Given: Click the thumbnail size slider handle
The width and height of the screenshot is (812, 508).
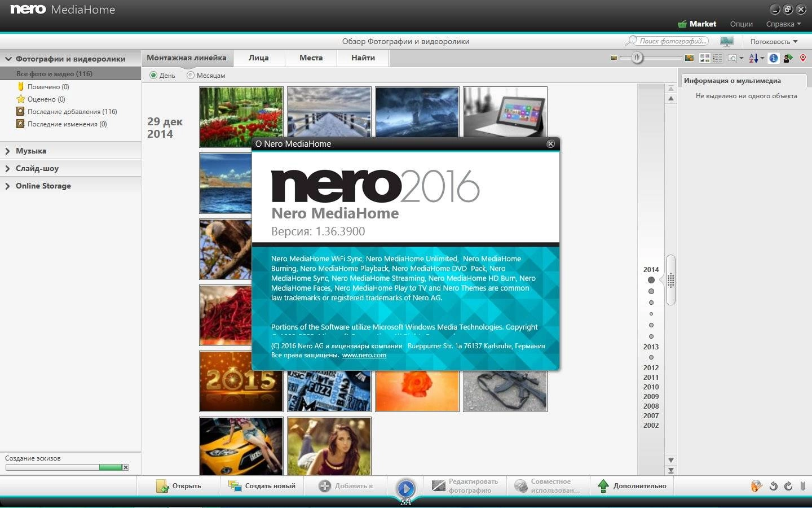Looking at the screenshot, I should click(637, 58).
